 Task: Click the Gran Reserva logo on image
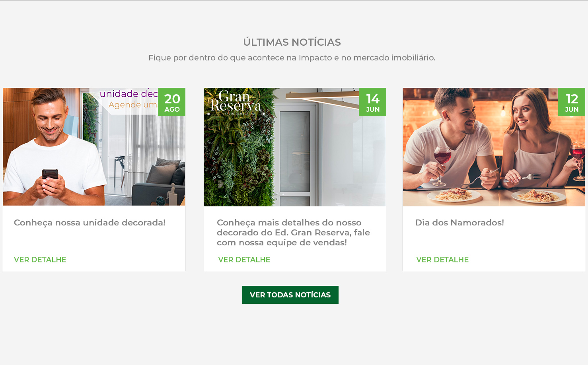[236, 103]
